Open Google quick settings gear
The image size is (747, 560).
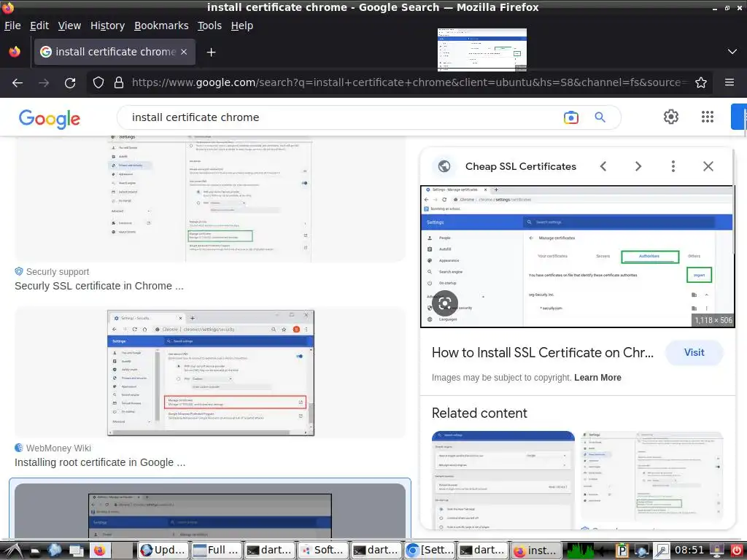tap(671, 117)
